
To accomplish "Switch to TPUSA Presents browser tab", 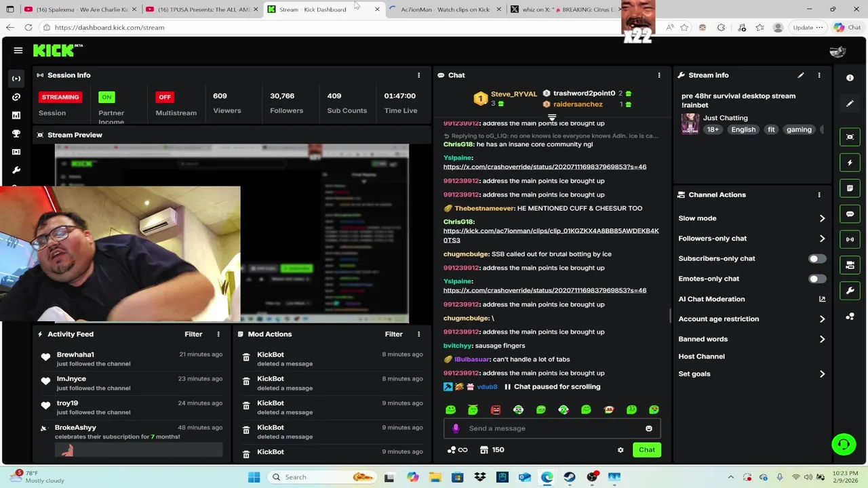I will [x=200, y=9].
